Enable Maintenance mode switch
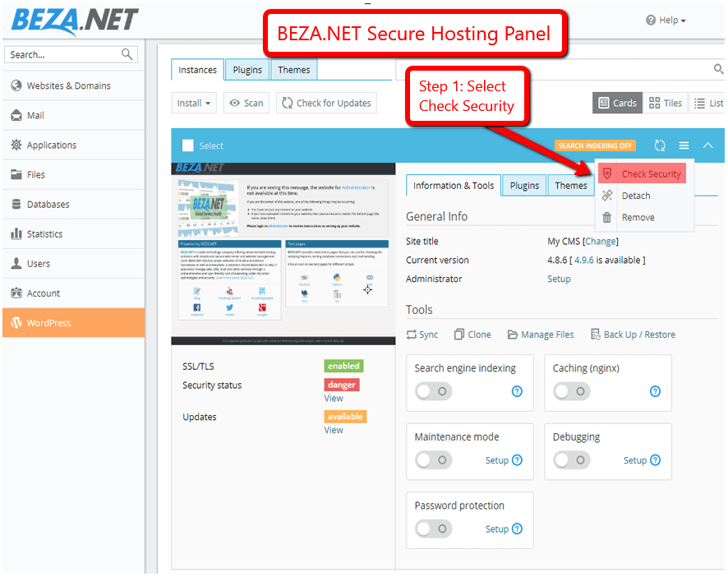 click(x=433, y=460)
